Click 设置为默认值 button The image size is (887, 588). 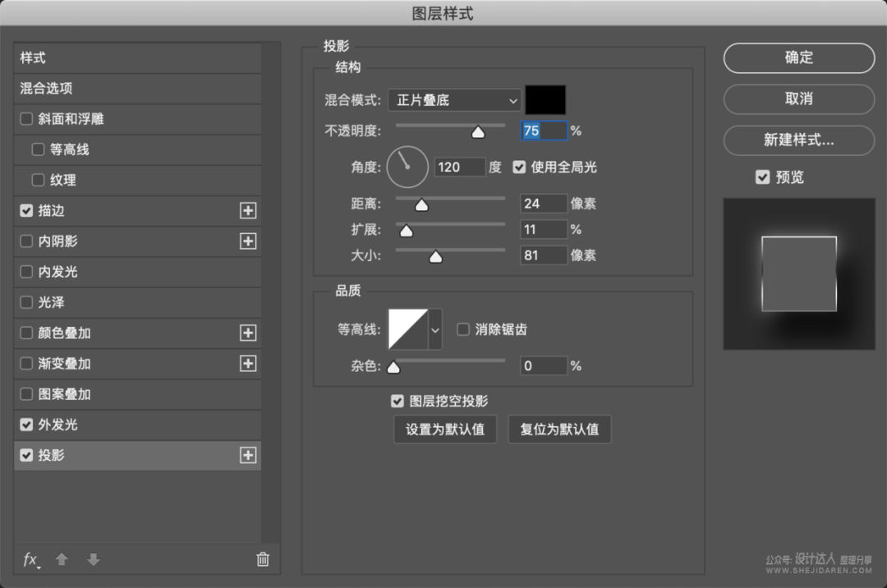[445, 430]
